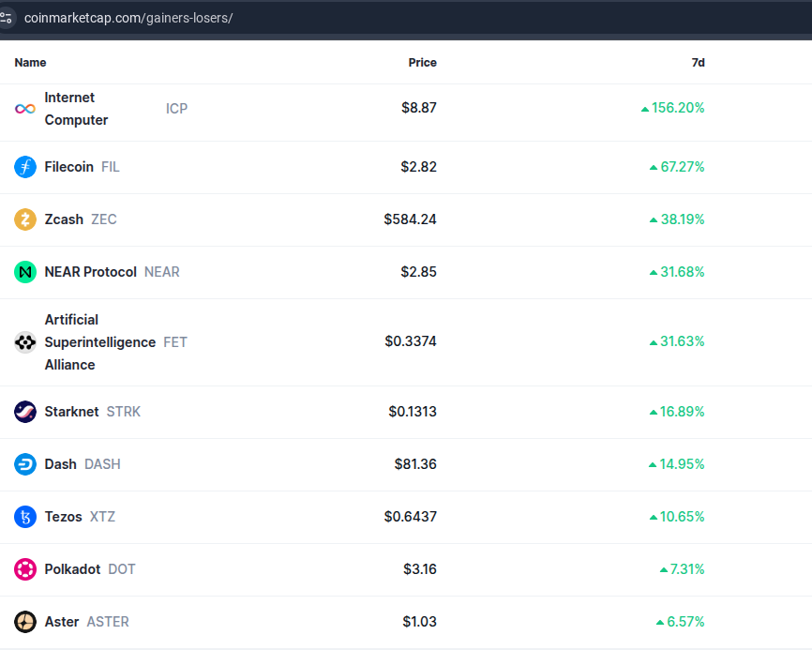Sort table by Name column header

(x=30, y=63)
